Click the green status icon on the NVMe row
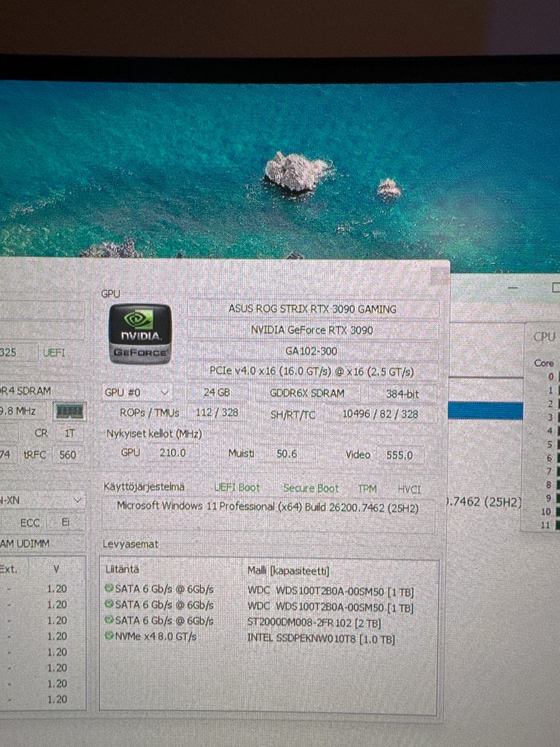This screenshot has height=747, width=560. coord(109,636)
